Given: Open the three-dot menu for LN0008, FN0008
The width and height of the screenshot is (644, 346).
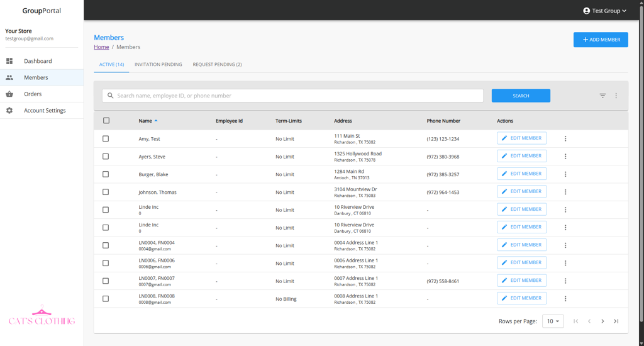Looking at the screenshot, I should click(565, 299).
